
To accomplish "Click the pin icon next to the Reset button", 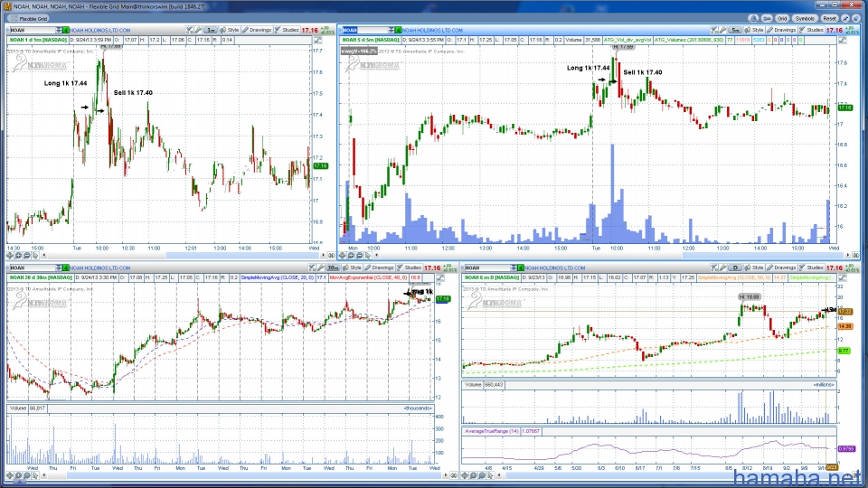I will pos(844,18).
